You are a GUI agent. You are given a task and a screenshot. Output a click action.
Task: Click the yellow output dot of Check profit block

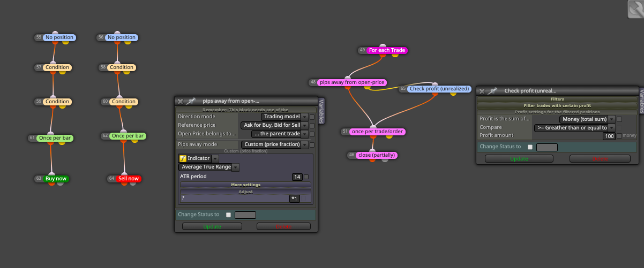point(453,93)
